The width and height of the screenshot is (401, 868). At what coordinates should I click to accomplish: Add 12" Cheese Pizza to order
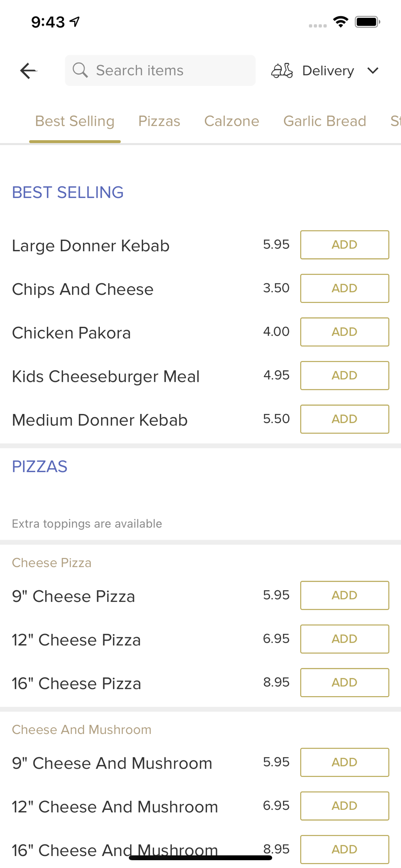pos(345,639)
